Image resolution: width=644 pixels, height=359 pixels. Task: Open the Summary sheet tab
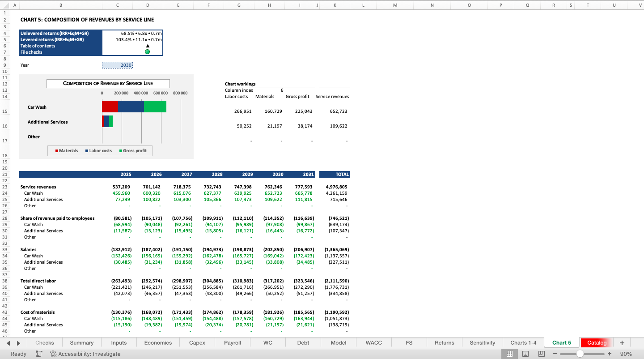[x=82, y=343]
